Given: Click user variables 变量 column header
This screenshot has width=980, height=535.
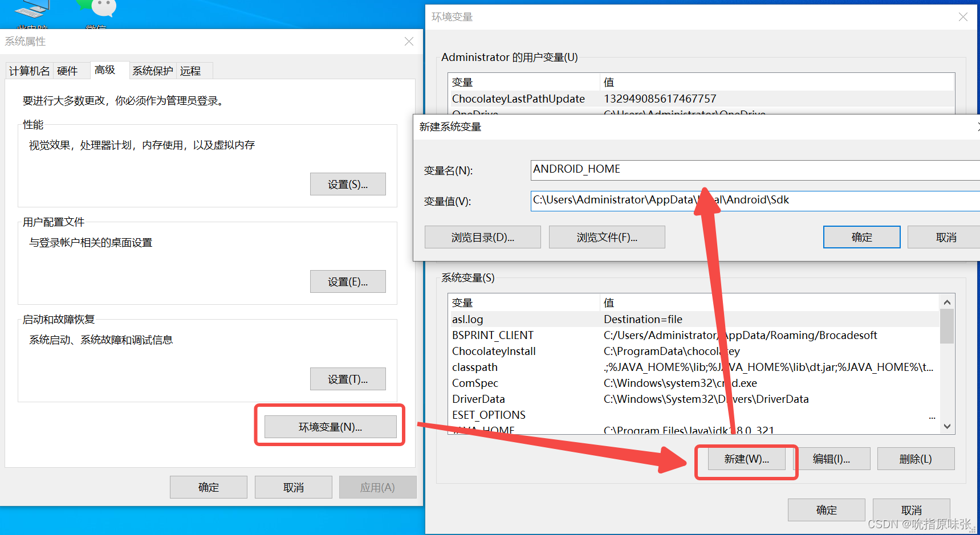Looking at the screenshot, I should pos(524,82).
